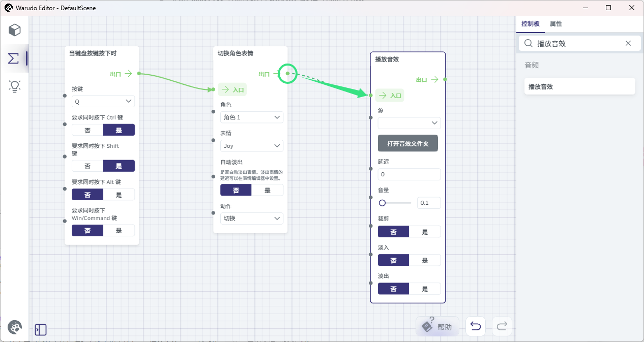Image resolution: width=644 pixels, height=342 pixels.
Task: Set Win/Command key requirement to 是
Action: click(119, 231)
